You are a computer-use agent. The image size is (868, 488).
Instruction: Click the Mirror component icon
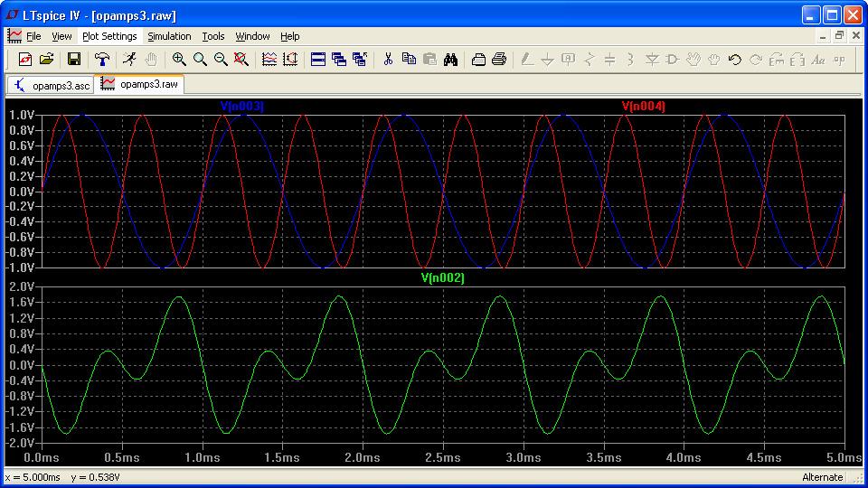coord(797,60)
